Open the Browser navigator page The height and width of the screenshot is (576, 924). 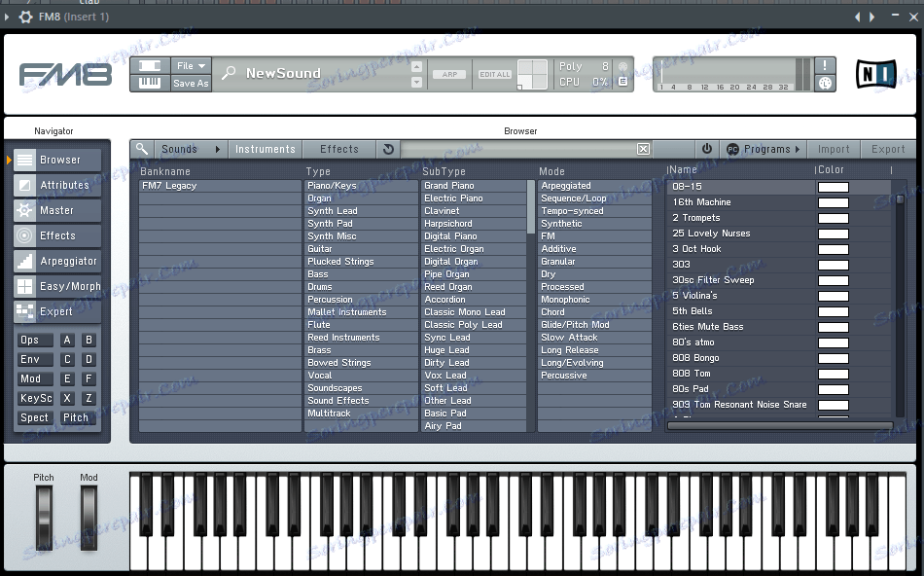57,160
